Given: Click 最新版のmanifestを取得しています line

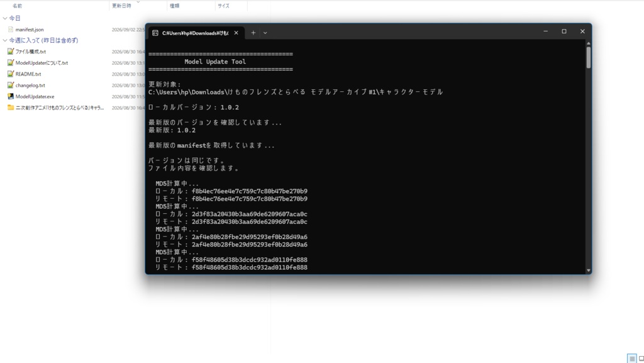Looking at the screenshot, I should [x=211, y=145].
